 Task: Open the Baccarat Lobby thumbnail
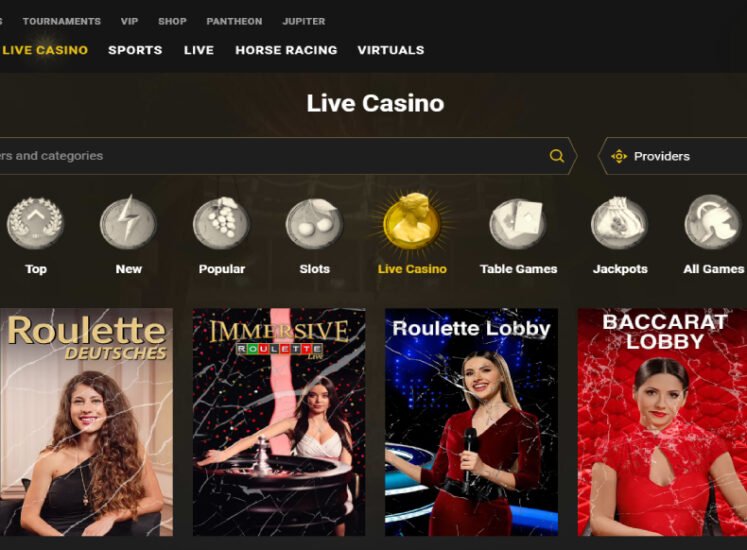click(x=662, y=422)
